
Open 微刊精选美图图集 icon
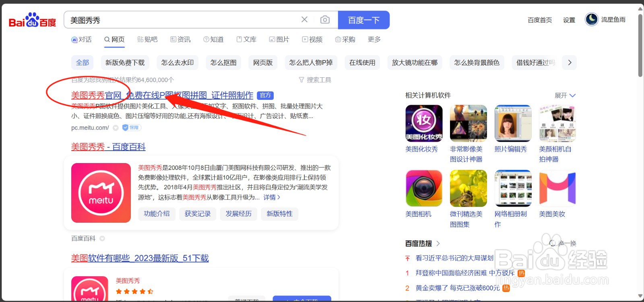tap(469, 188)
